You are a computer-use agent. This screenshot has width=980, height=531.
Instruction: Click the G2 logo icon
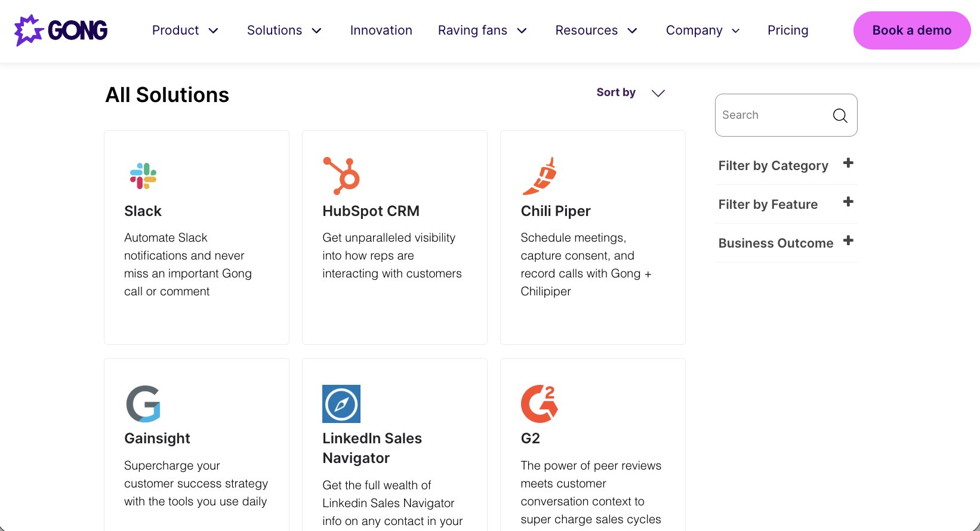tap(540, 404)
